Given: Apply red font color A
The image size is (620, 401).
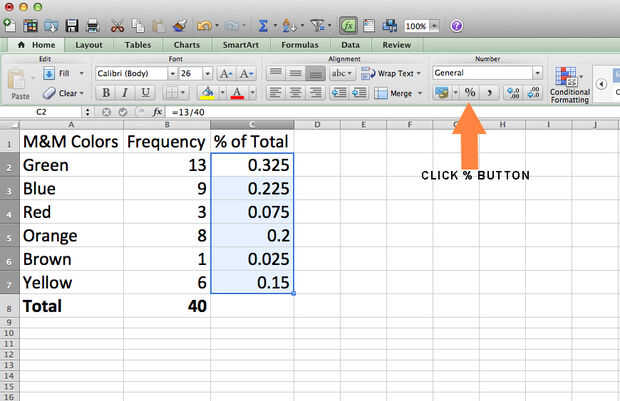Looking at the screenshot, I should pos(237,93).
